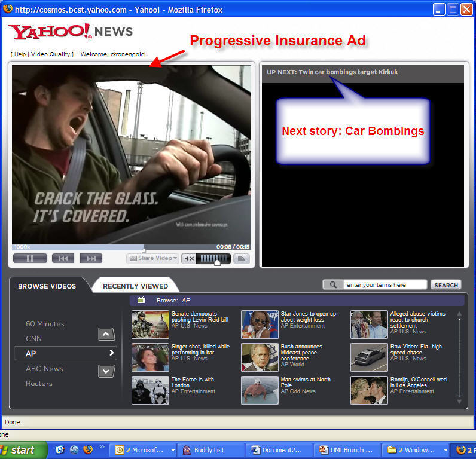Mute the video sound

189,258
